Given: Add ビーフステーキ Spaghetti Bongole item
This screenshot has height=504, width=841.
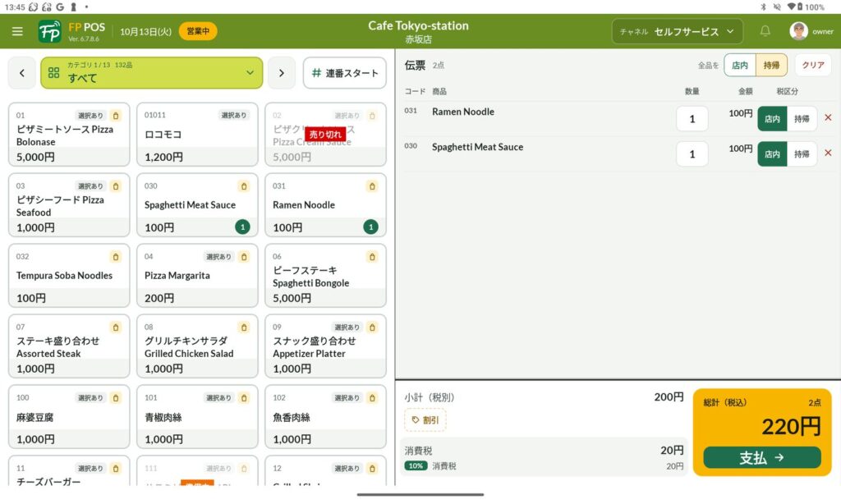Looking at the screenshot, I should coord(325,276).
